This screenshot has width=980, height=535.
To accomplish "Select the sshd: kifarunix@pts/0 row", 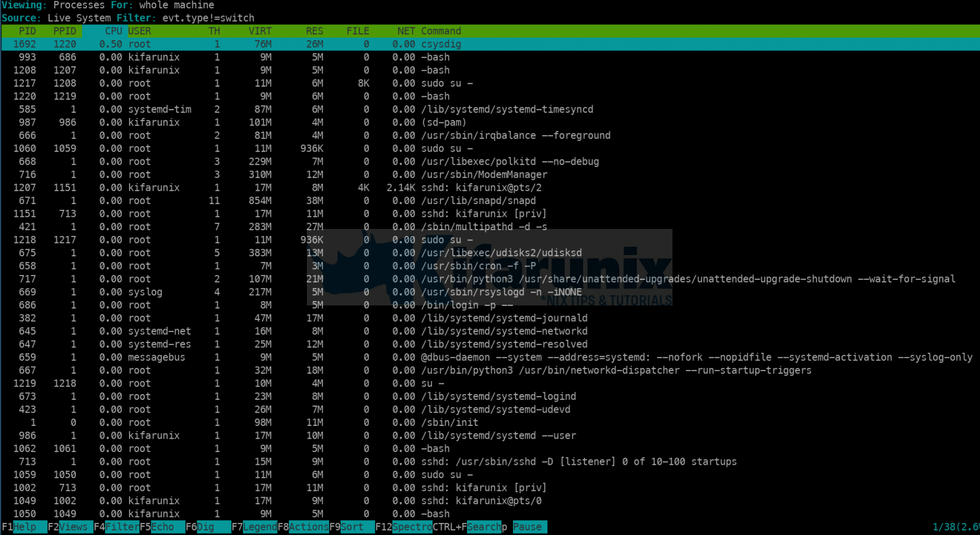I will click(x=490, y=501).
